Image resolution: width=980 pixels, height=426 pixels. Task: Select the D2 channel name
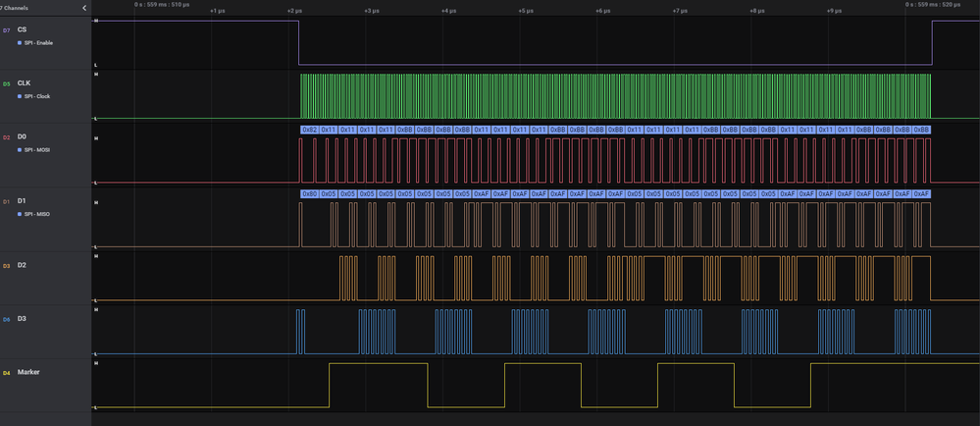click(x=22, y=265)
